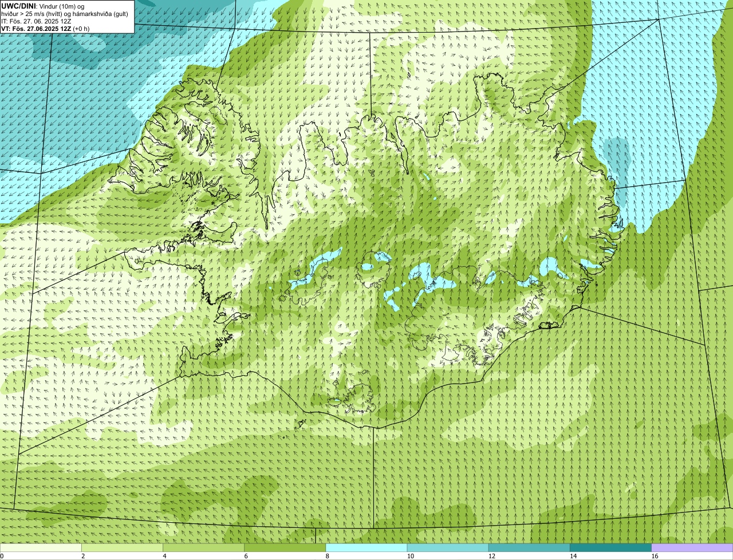
Task: Click the 4–6 m/s green legend swatch
Action: 204,547
